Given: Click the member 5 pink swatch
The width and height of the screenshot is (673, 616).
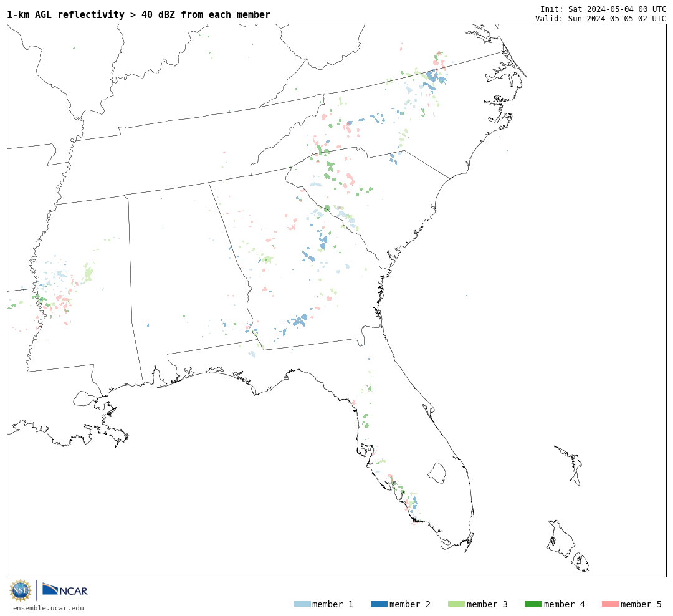Looking at the screenshot, I should [x=610, y=604].
